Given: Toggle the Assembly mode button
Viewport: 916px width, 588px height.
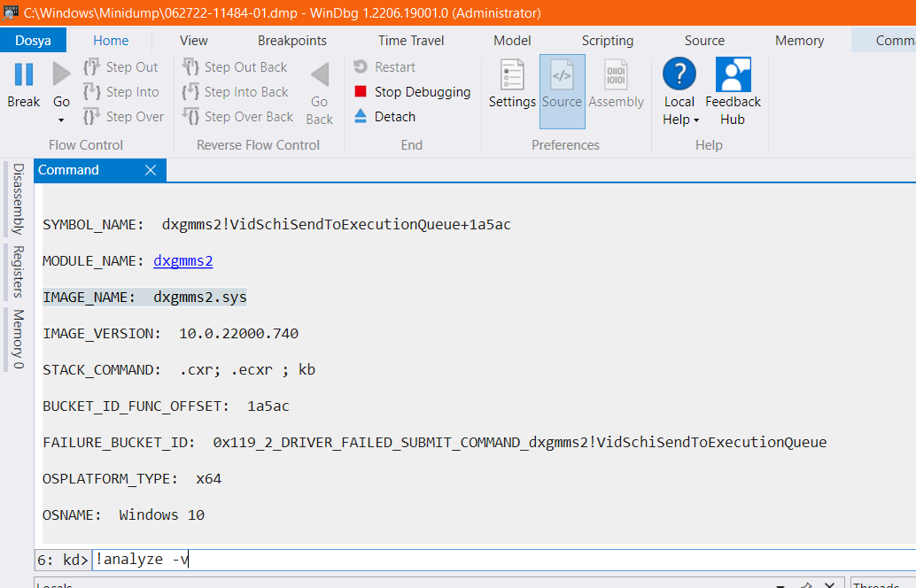Looking at the screenshot, I should pos(617,84).
